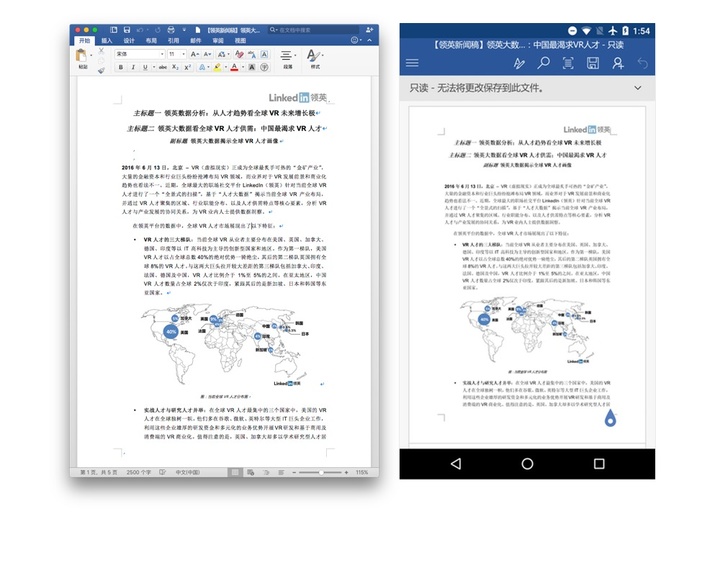Open the font size dropdown showing 11

coord(174,53)
